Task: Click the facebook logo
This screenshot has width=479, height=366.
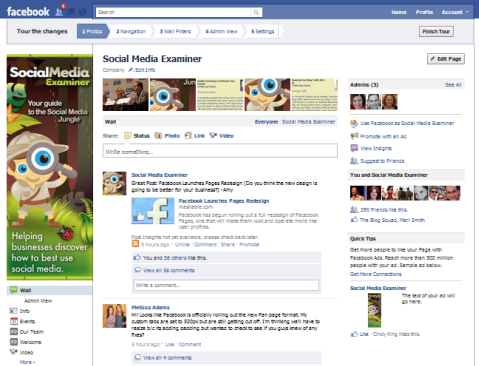Action: (28, 12)
